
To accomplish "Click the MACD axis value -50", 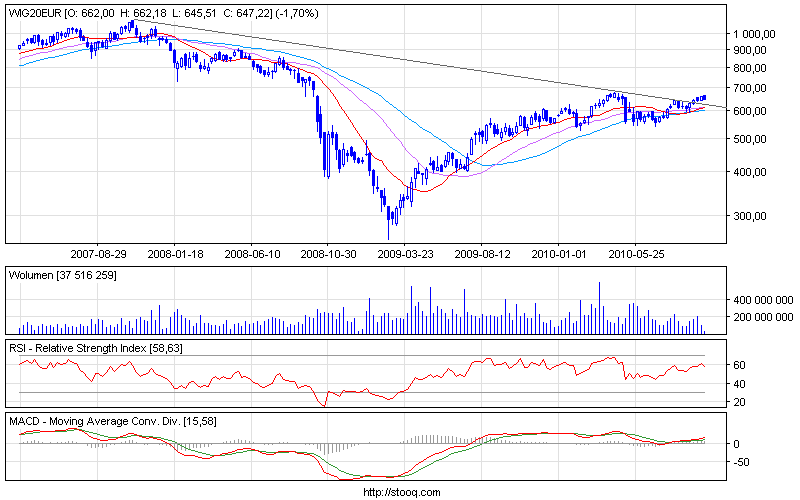I will [x=741, y=462].
